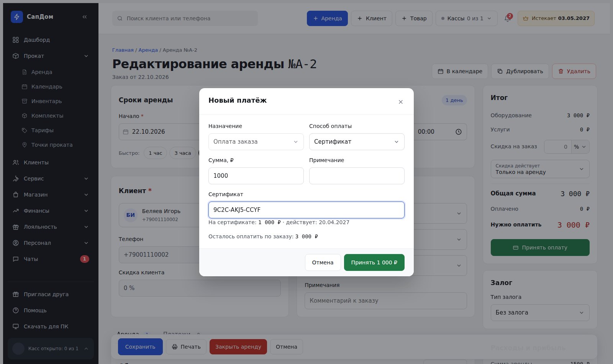Collapse the Прокат menu
This screenshot has width=613, height=364.
click(x=51, y=56)
